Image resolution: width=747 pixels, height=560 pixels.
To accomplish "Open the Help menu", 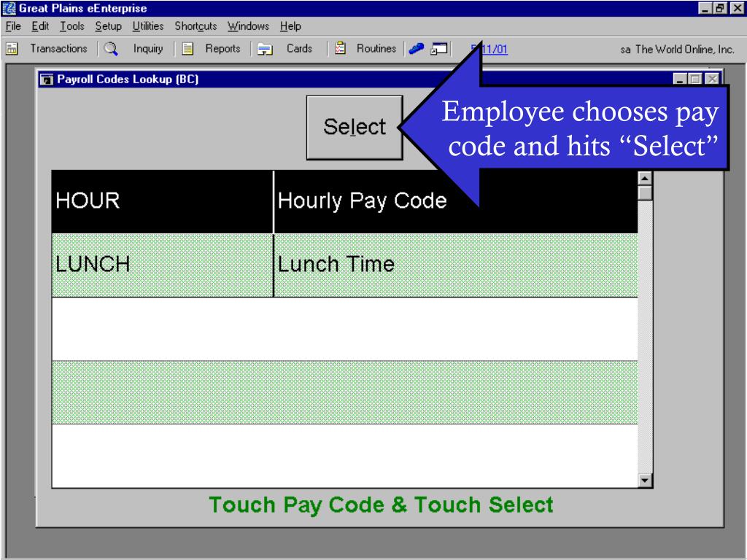I will tap(290, 26).
